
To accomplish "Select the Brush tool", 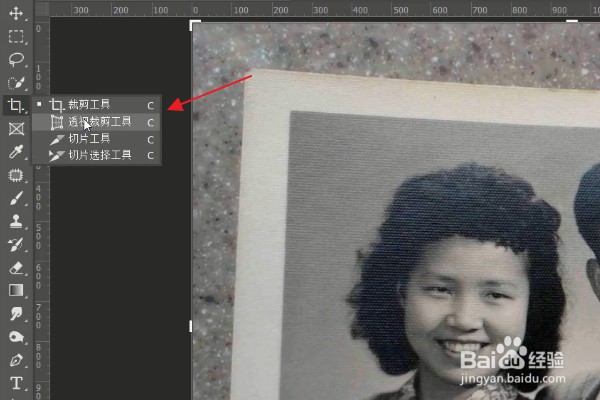I will point(16,198).
